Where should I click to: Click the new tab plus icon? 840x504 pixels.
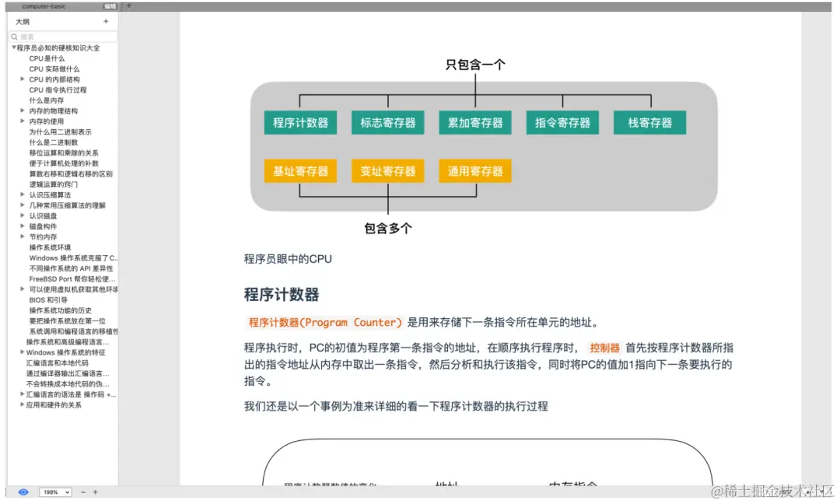coord(128,5)
